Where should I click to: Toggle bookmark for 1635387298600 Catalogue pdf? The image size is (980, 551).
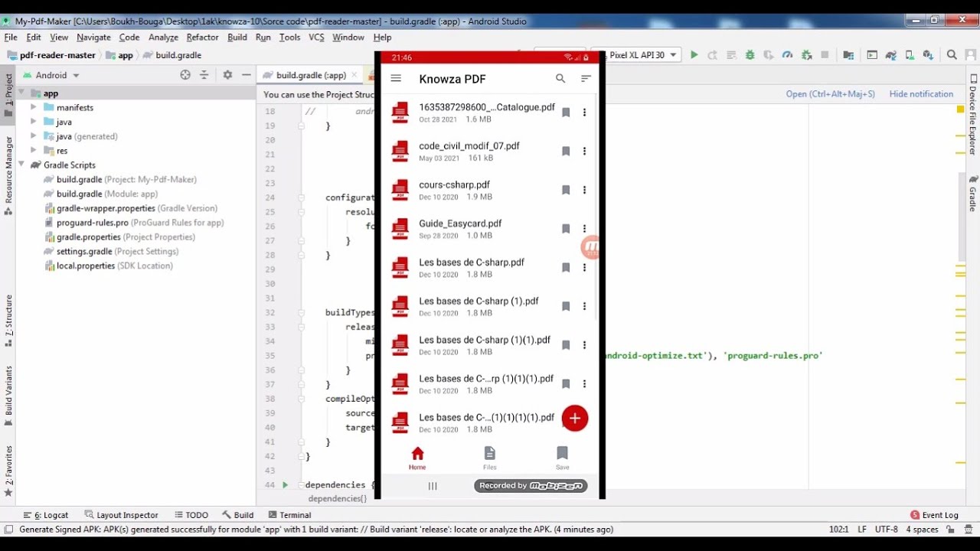pos(566,112)
